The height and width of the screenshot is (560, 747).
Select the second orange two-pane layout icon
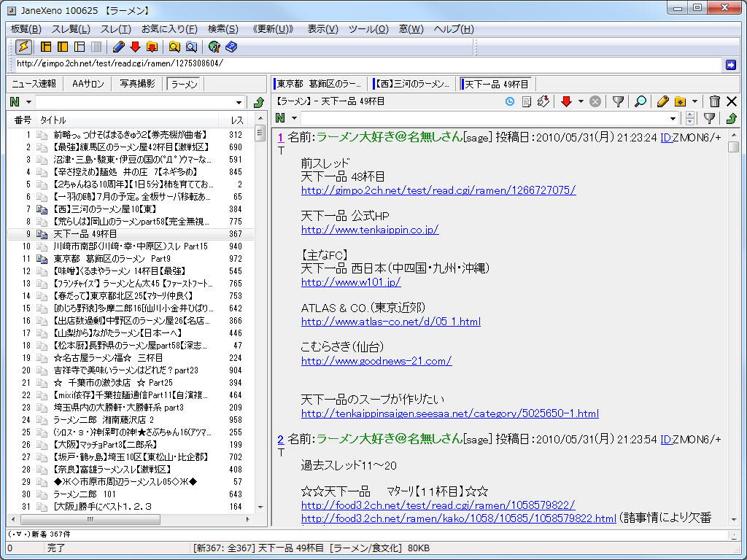point(63,47)
